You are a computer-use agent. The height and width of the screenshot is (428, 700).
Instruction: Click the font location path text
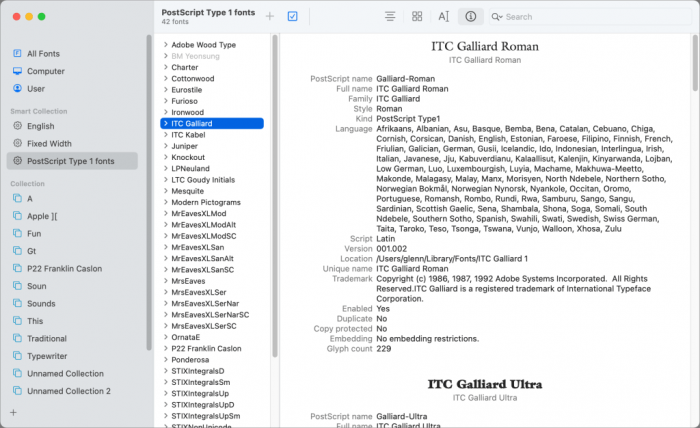pyautogui.click(x=452, y=258)
